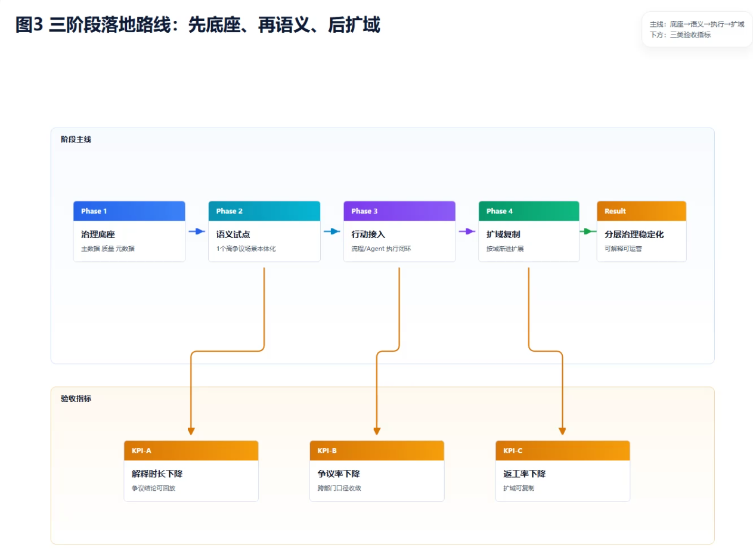Click the Phase 3 header bar

399,211
